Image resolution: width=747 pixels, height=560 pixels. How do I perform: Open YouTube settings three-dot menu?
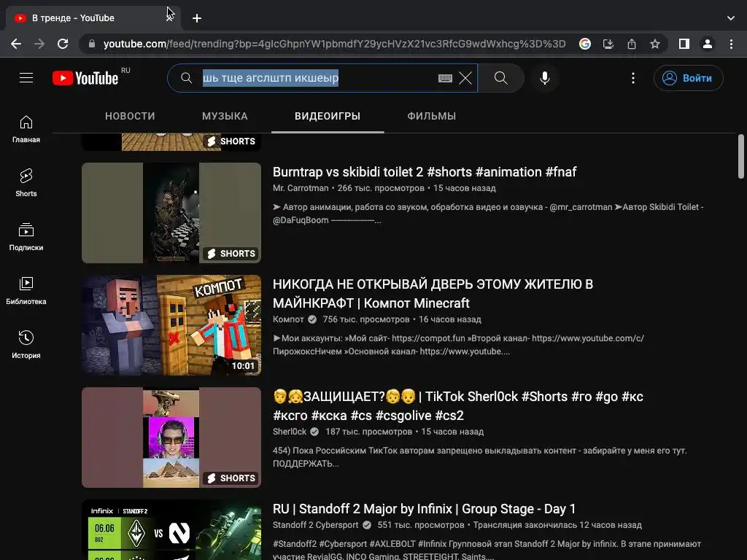632,78
